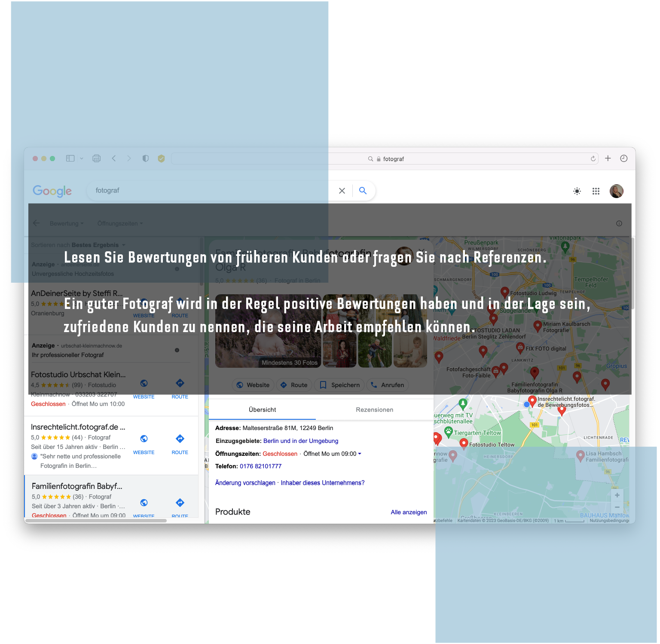Open the Google apps grid icon
Screen dimensions: 660x644
pyautogui.click(x=596, y=191)
